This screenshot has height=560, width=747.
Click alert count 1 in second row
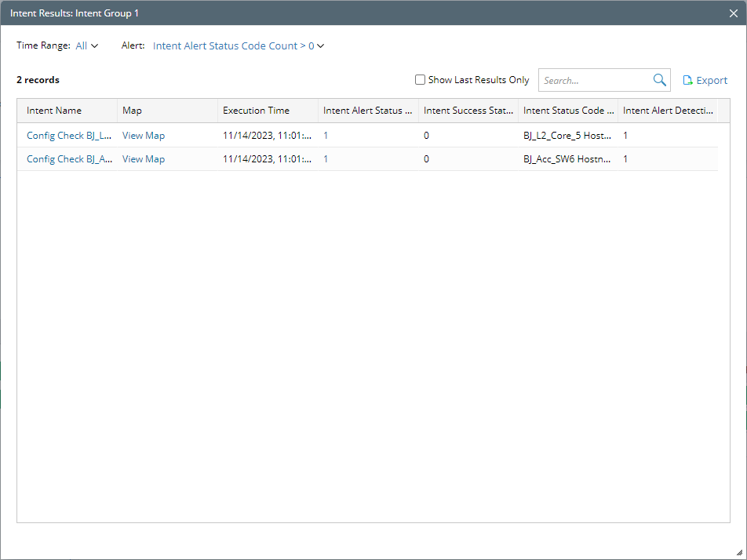[326, 159]
